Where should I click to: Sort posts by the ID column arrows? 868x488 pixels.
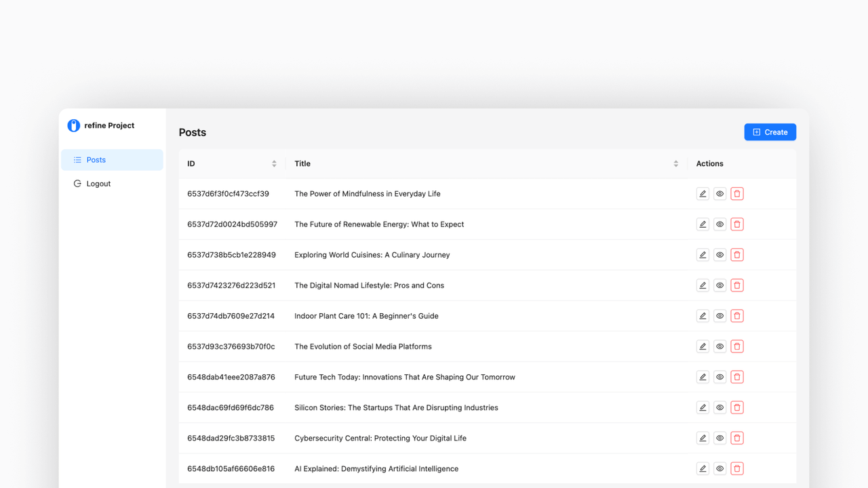pos(274,163)
